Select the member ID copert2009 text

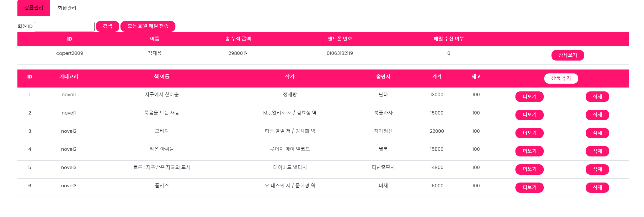(70, 53)
